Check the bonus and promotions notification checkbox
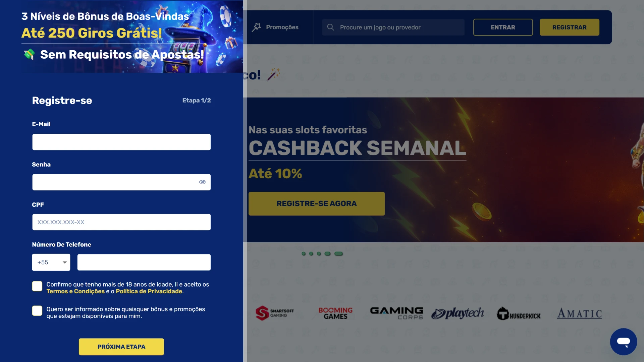This screenshot has height=362, width=644. pos(37,311)
